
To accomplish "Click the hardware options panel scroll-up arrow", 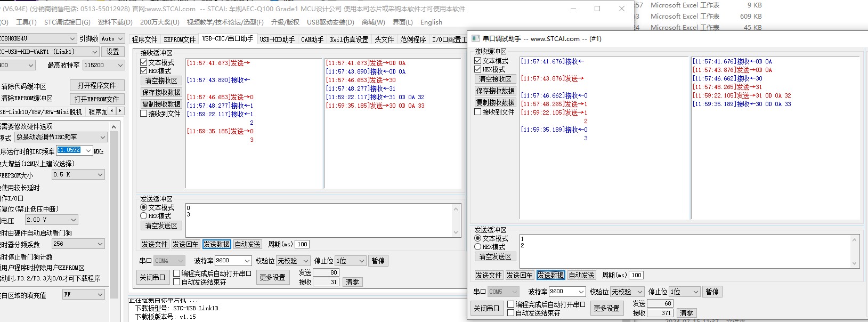I will tap(114, 126).
